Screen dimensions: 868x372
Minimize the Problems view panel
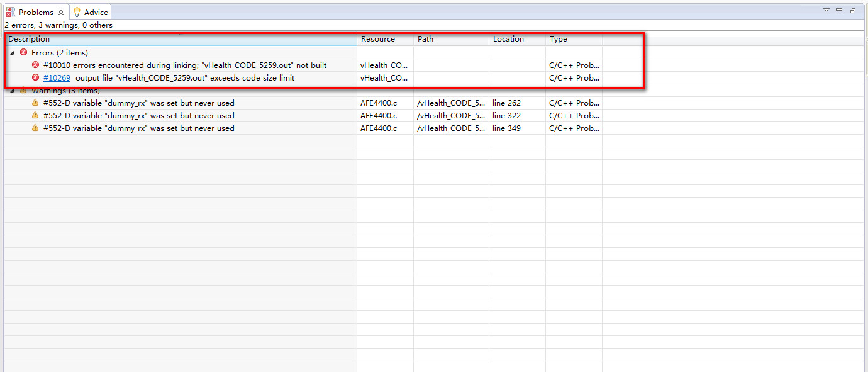tap(839, 10)
